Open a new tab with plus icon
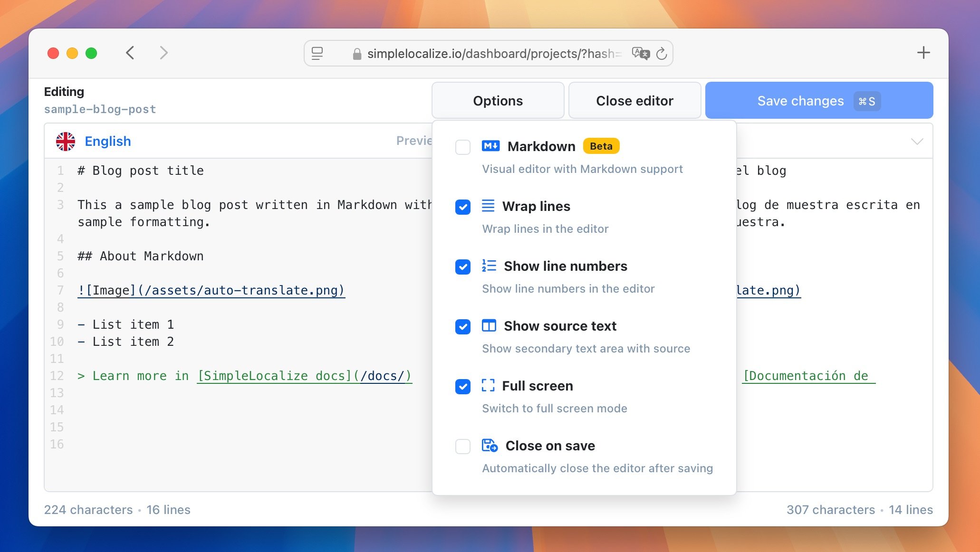The width and height of the screenshot is (980, 552). [923, 53]
